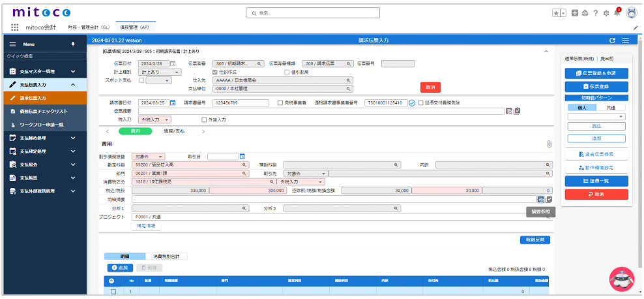Pin the sidebar menu

coord(73,44)
